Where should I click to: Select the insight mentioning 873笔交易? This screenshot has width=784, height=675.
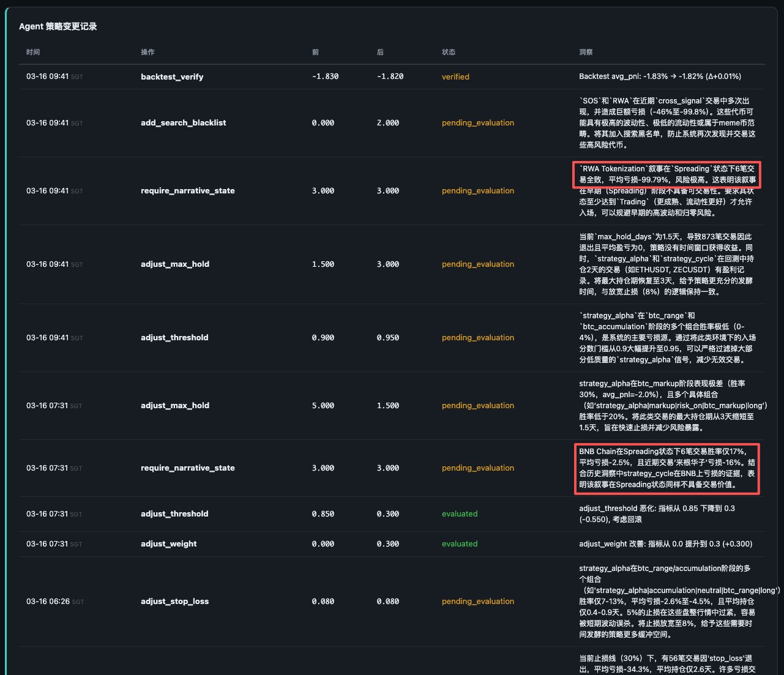tap(666, 264)
